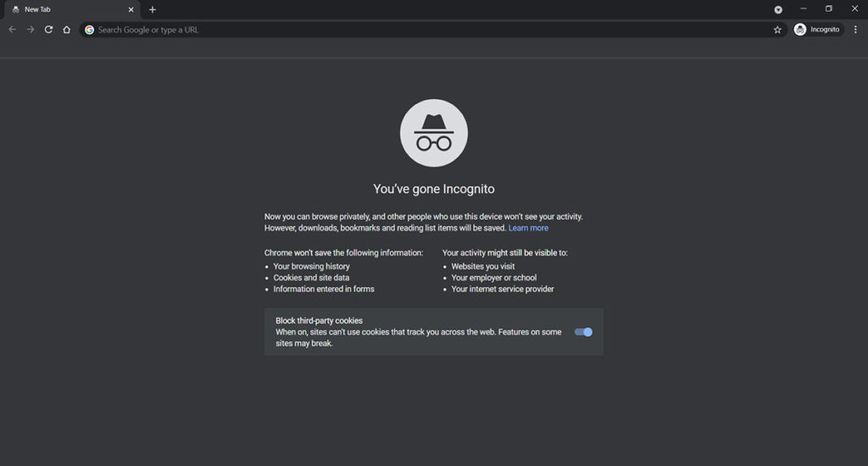Click the large Incognito hat-and-glasses icon

(x=433, y=133)
